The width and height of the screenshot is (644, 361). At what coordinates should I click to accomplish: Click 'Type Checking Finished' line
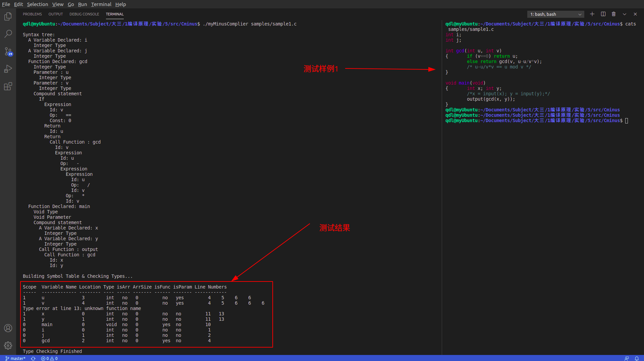pyautogui.click(x=52, y=351)
